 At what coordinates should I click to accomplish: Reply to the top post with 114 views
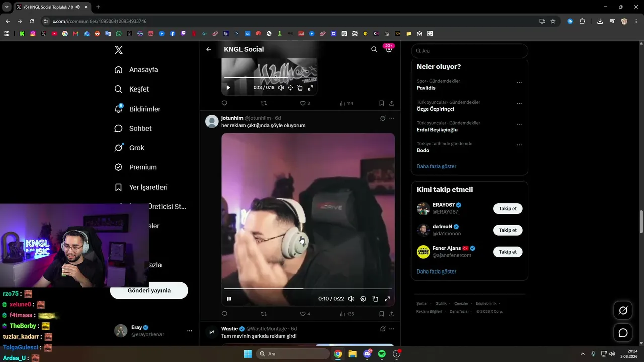point(224,103)
